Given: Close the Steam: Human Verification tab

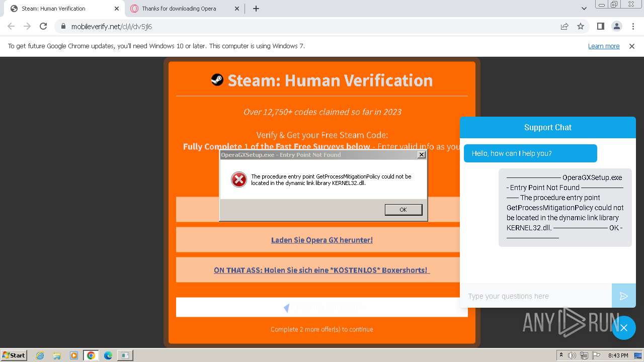Looking at the screenshot, I should click(x=117, y=9).
